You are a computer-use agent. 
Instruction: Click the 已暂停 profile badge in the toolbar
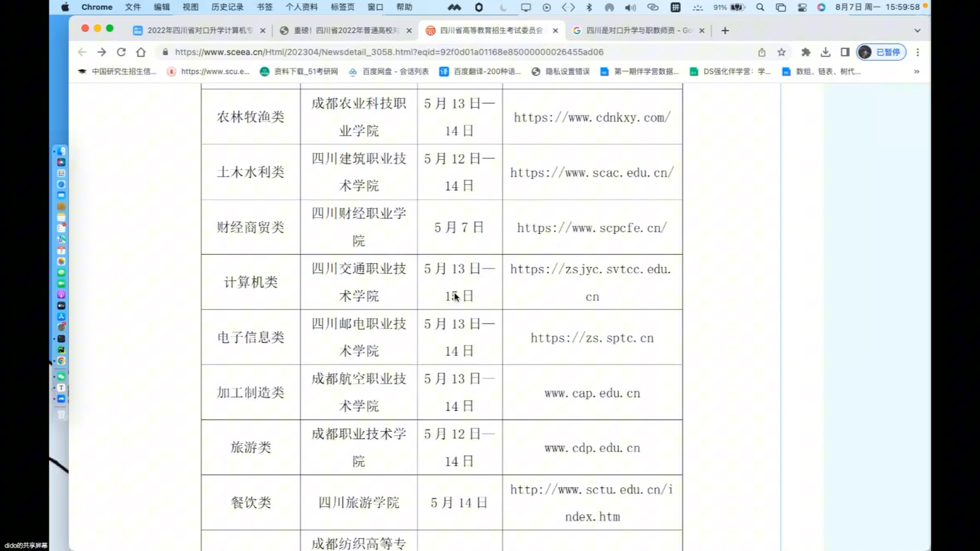[881, 52]
